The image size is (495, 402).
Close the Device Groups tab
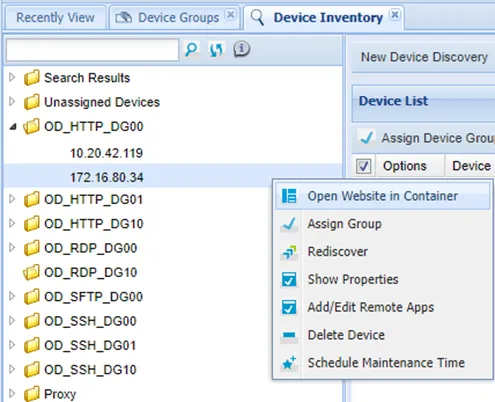(230, 15)
